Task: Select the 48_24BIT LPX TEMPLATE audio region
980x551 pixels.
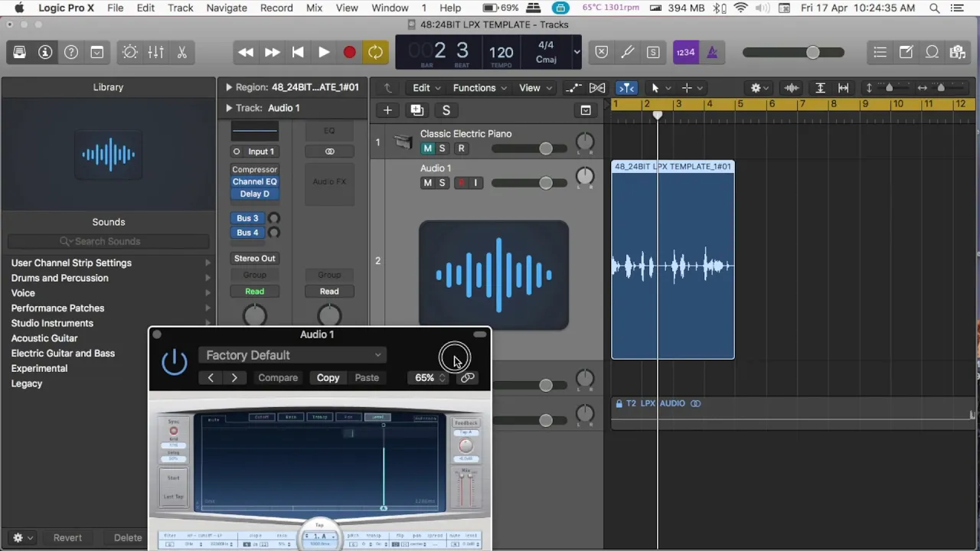Action: tap(672, 260)
